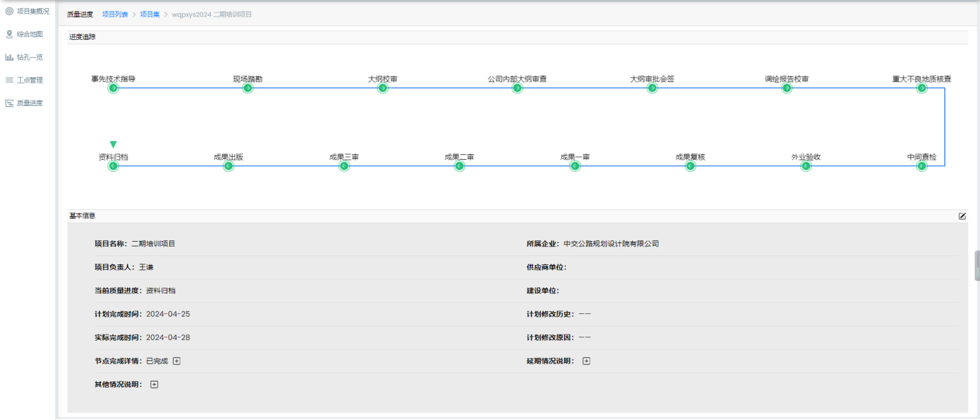This screenshot has width=980, height=420.
Task: Select the 现场踏勘 node icon
Action: point(248,88)
